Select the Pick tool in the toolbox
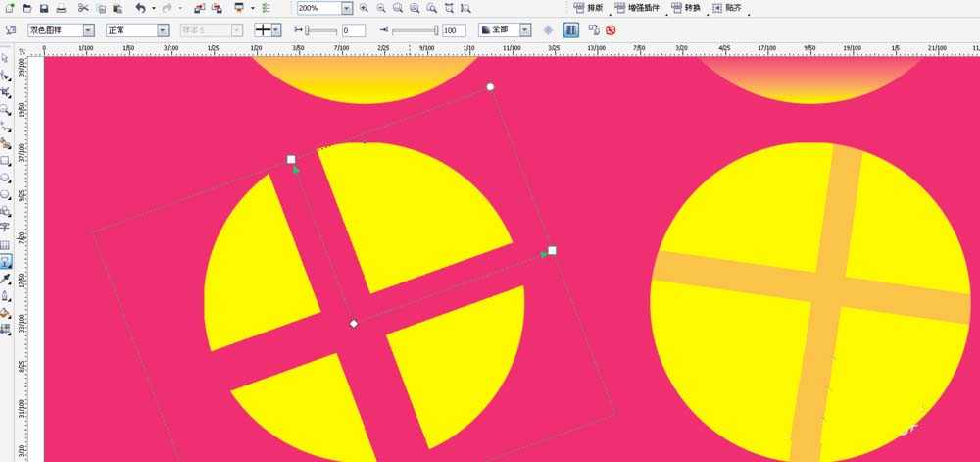Image resolution: width=980 pixels, height=462 pixels. click(6, 58)
